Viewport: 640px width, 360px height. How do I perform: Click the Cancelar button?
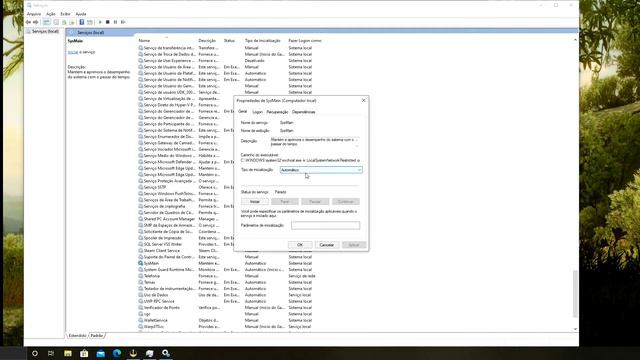327,245
